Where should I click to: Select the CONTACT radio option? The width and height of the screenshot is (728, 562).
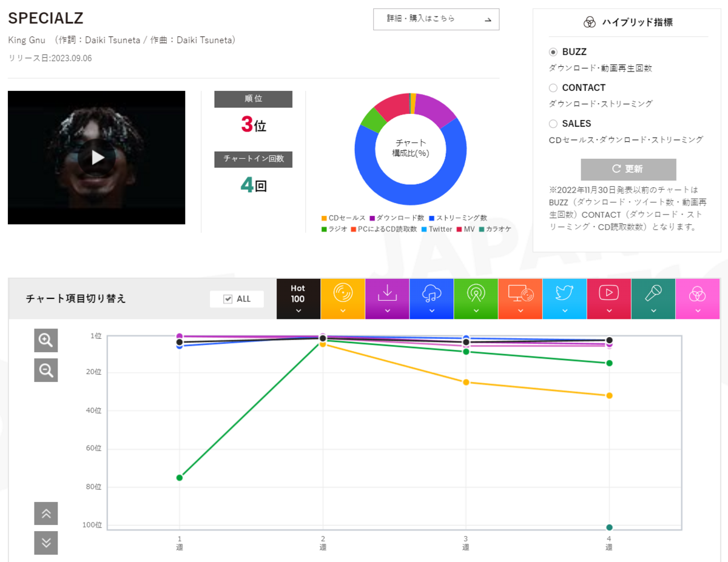coord(553,88)
